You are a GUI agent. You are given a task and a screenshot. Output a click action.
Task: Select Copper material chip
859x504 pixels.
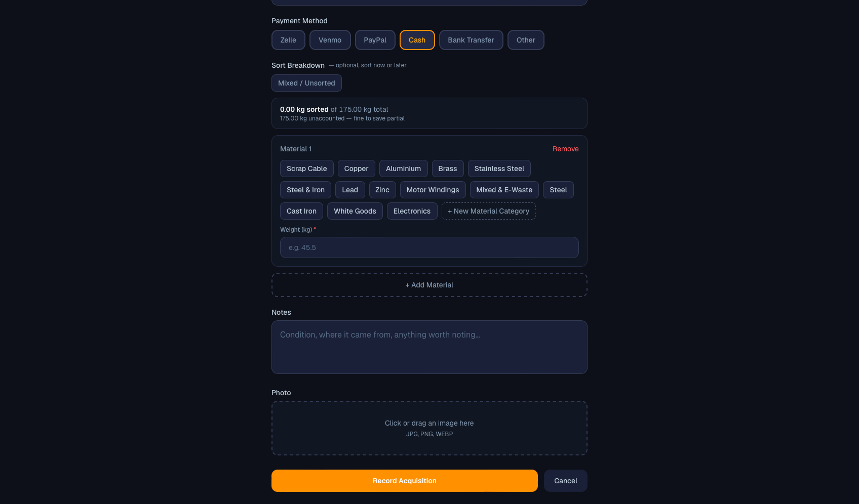356,169
